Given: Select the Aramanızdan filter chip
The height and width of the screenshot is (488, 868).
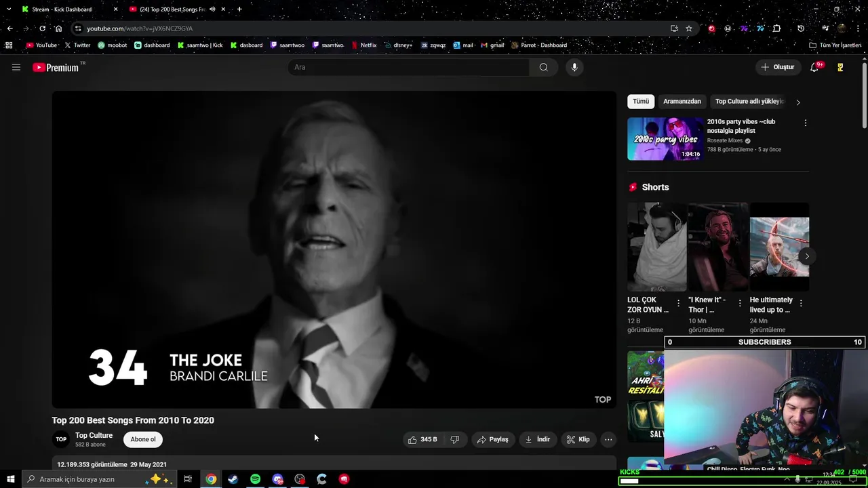Looking at the screenshot, I should click(682, 102).
